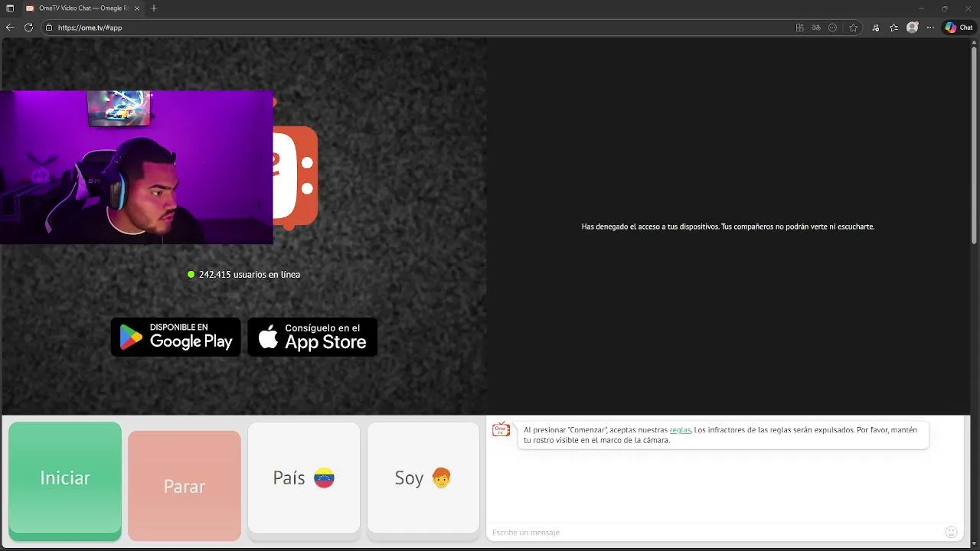Click the green online status dot
This screenshot has width=980, height=551.
click(x=191, y=274)
